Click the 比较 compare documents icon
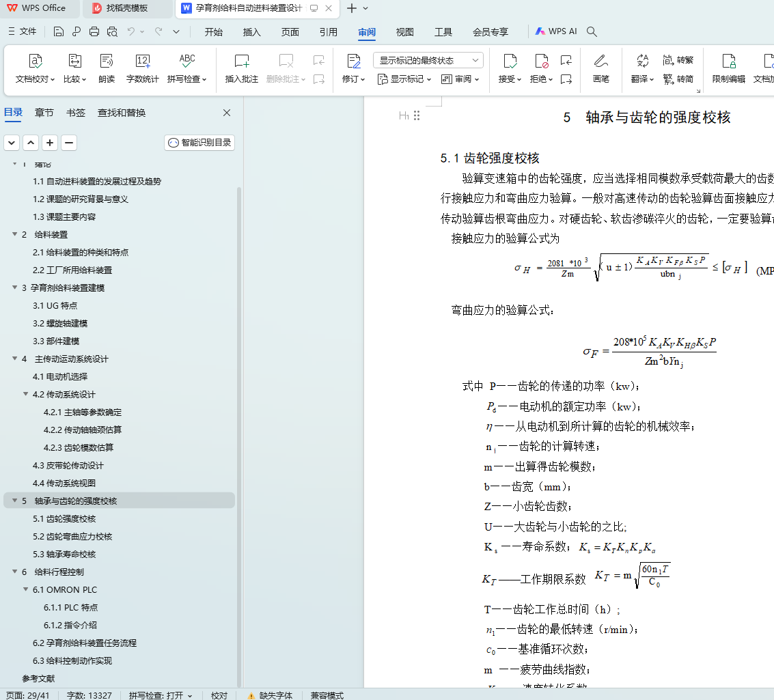This screenshot has height=700, width=774. 74,61
